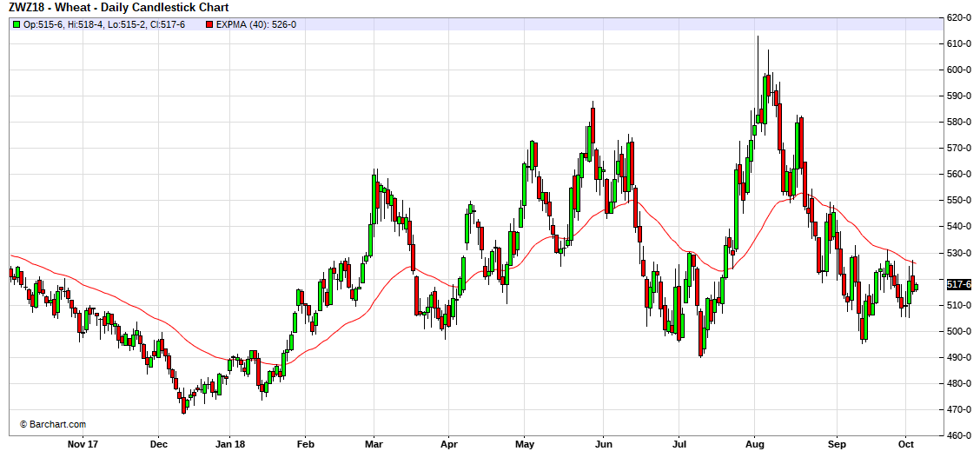The height and width of the screenshot is (471, 980).
Task: Select the Nov 17 date axis label
Action: pyautogui.click(x=83, y=443)
